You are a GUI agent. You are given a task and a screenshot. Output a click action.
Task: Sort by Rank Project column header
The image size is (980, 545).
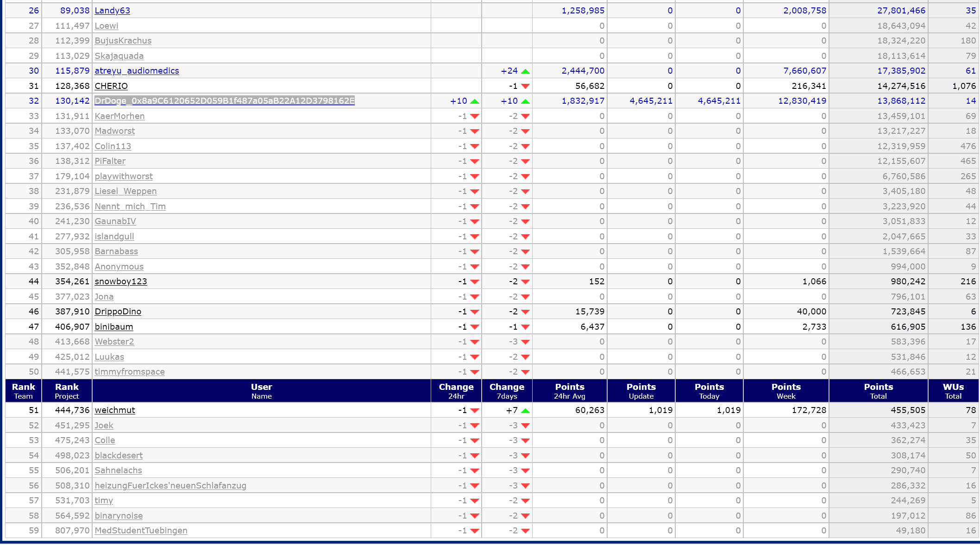coord(67,391)
